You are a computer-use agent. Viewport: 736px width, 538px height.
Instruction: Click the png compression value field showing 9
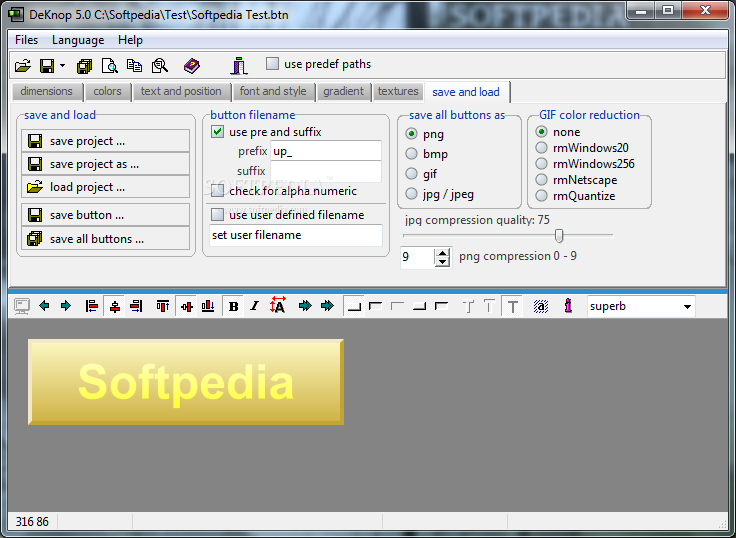pos(417,257)
